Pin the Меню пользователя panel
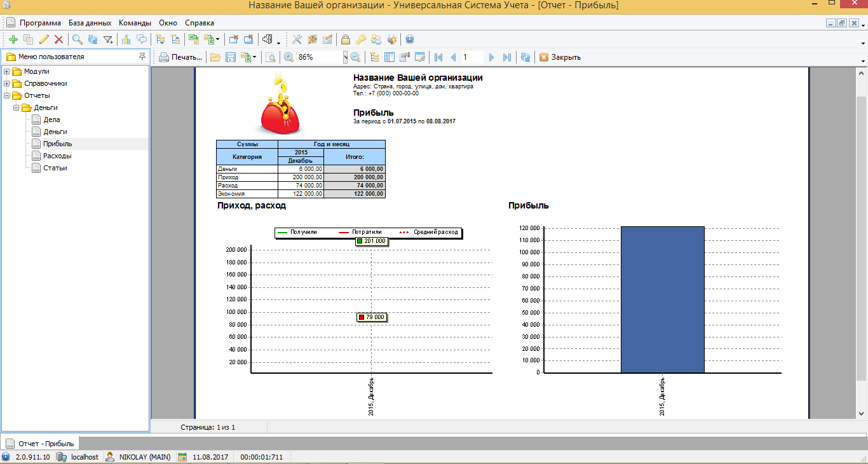This screenshot has height=464, width=868. [142, 57]
